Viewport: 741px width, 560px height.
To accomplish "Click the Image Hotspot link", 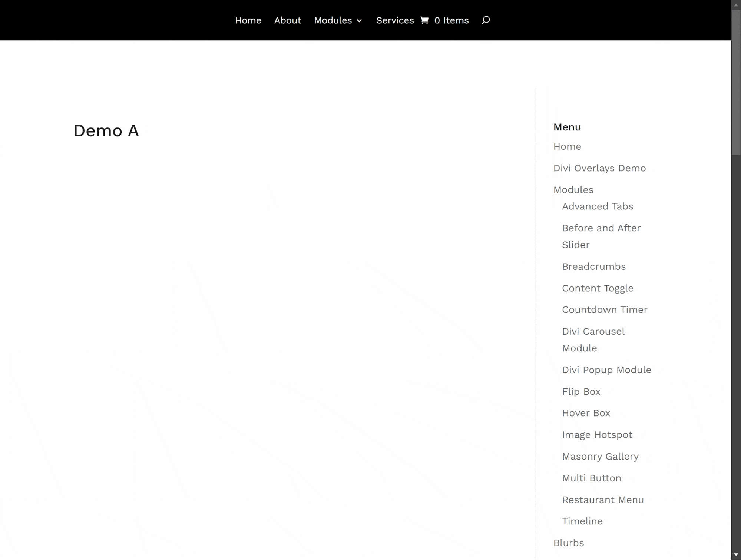I will click(x=598, y=435).
